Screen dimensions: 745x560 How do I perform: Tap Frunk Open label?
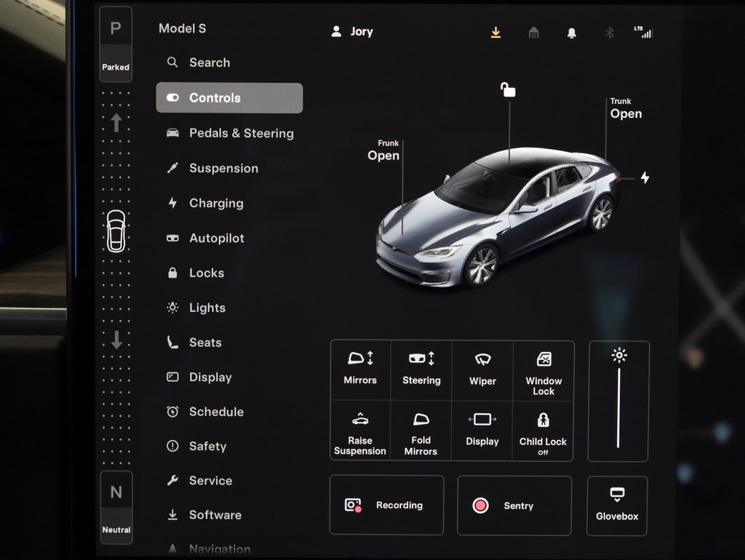click(x=384, y=151)
